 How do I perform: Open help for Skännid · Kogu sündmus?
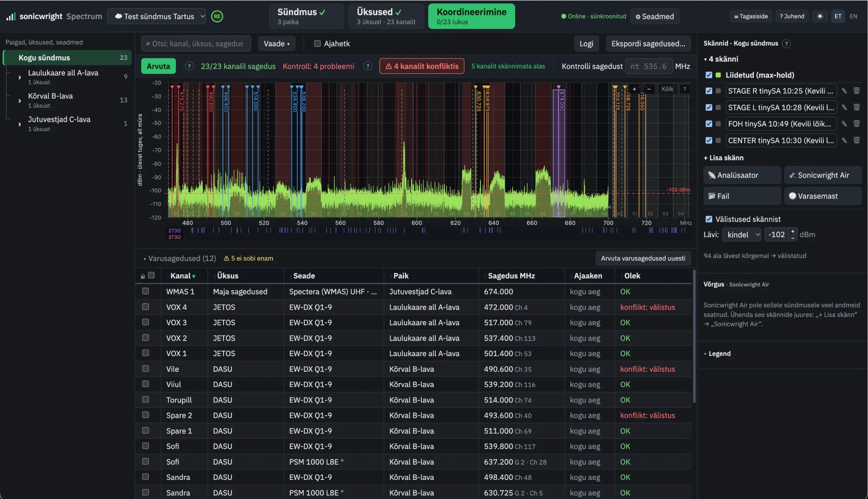(786, 43)
